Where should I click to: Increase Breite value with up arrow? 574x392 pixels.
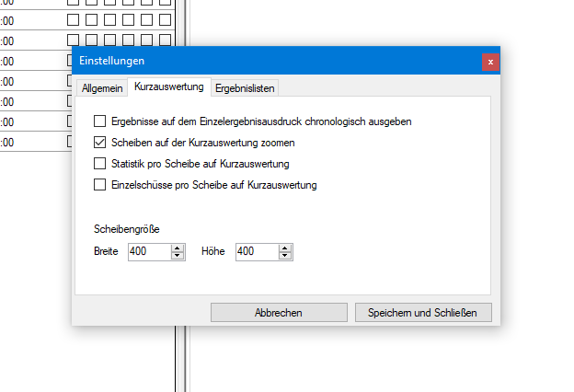(x=177, y=248)
